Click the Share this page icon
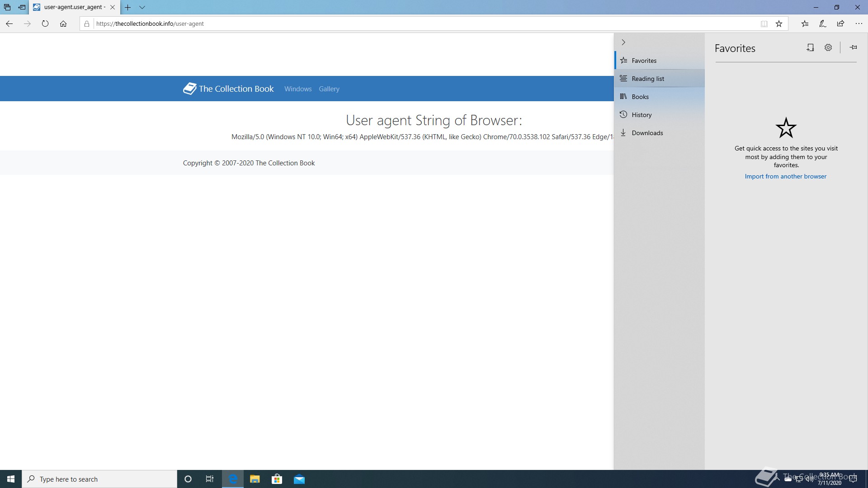Viewport: 868px width, 488px height. pos(840,23)
